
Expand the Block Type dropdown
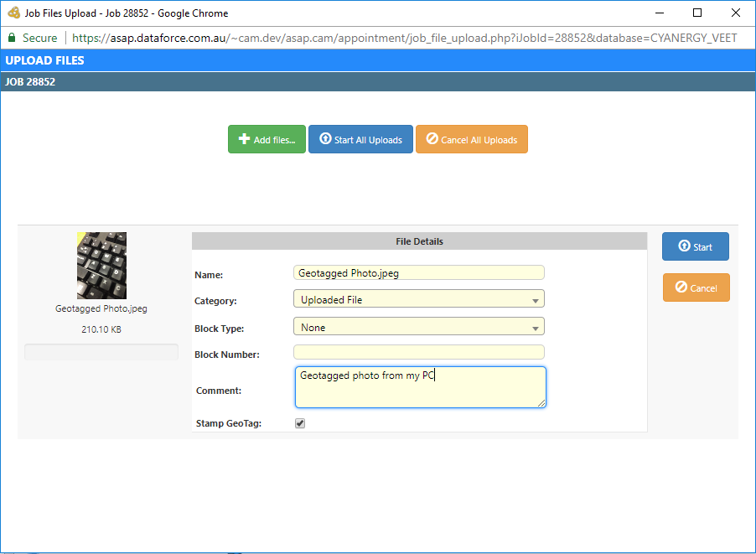418,327
